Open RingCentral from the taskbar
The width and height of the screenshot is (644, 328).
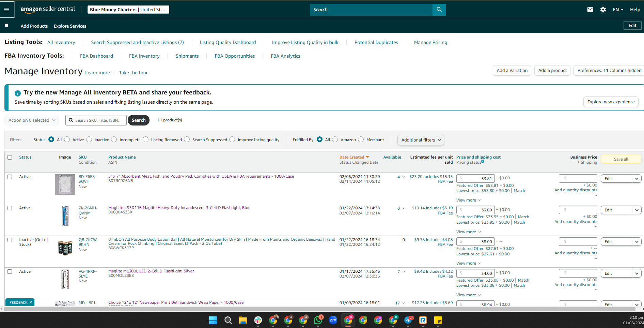coord(423,320)
